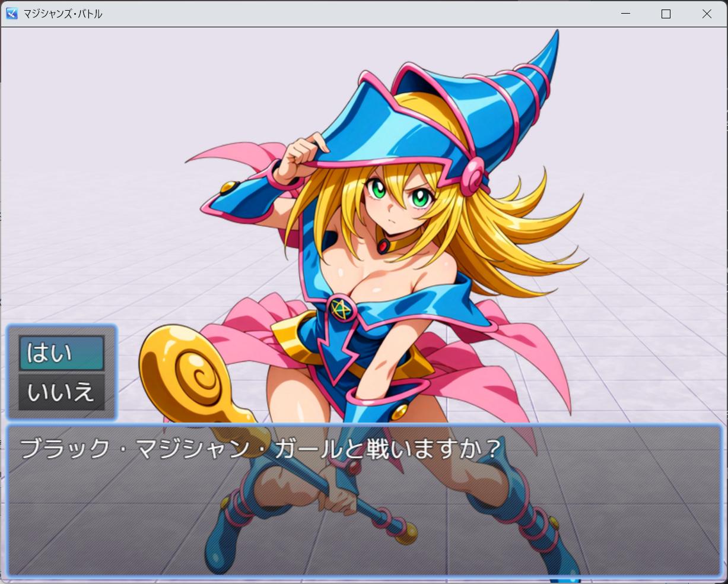728x584 pixels.
Task: Click the マジシャンズ・バトル window title text
Action: tap(62, 14)
